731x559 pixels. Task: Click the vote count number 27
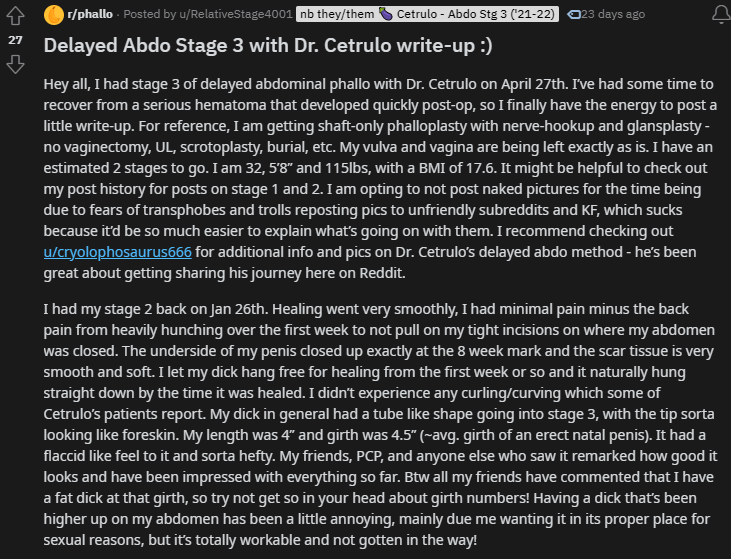[x=15, y=40]
